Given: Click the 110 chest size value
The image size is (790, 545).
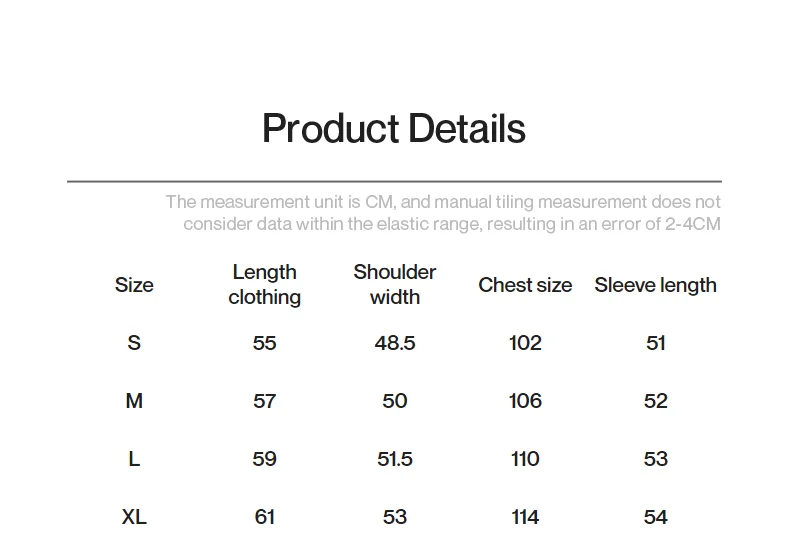Looking at the screenshot, I should 525,459.
